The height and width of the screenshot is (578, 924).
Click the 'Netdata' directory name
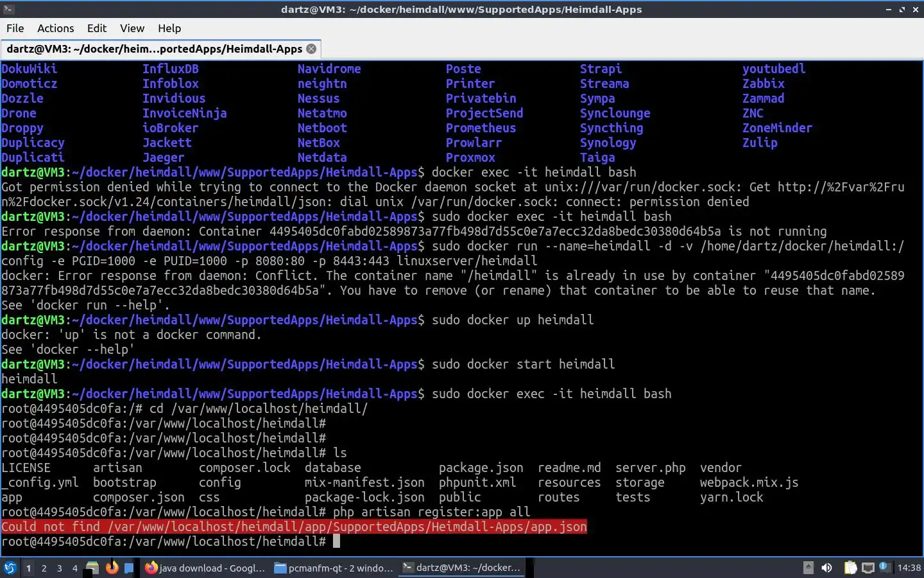point(322,157)
